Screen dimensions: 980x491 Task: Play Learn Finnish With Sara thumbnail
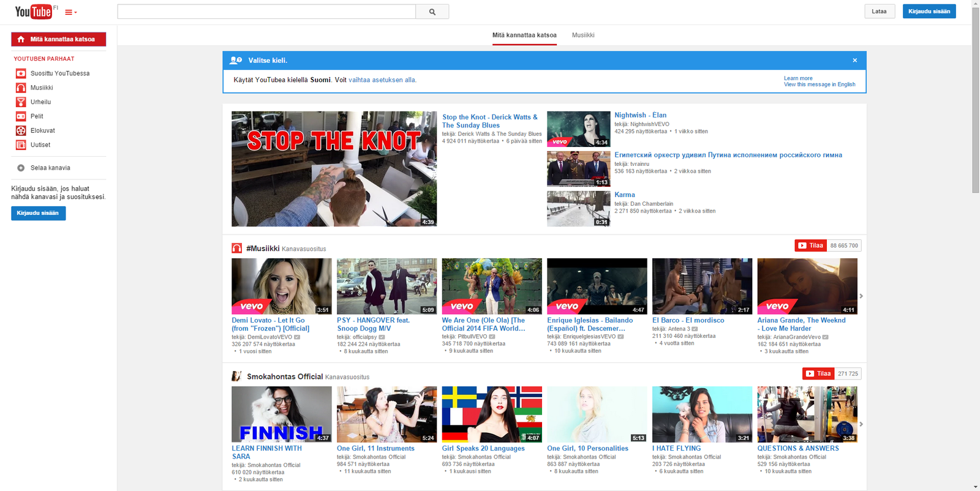282,414
